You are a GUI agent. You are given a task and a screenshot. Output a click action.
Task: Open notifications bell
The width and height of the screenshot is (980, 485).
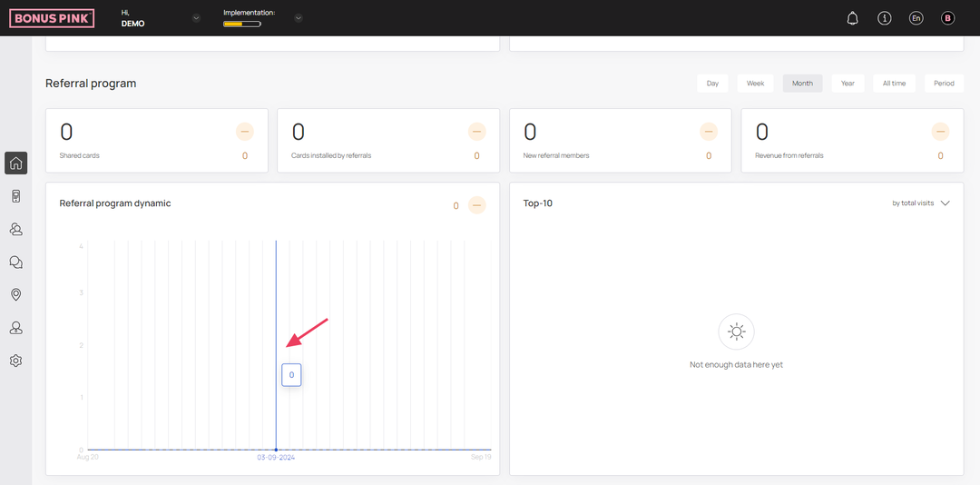pyautogui.click(x=852, y=18)
